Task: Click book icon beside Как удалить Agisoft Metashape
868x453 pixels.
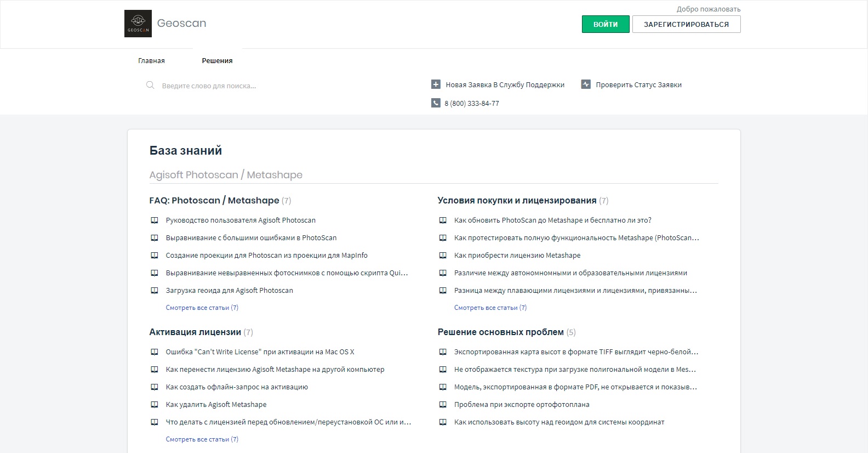Action: point(155,405)
